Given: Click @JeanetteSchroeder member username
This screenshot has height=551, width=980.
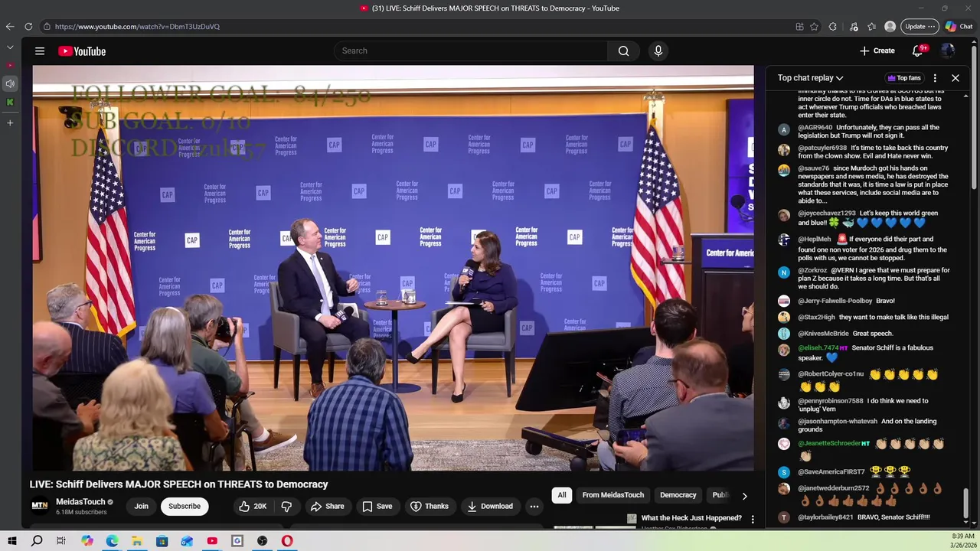Looking at the screenshot, I should [829, 444].
